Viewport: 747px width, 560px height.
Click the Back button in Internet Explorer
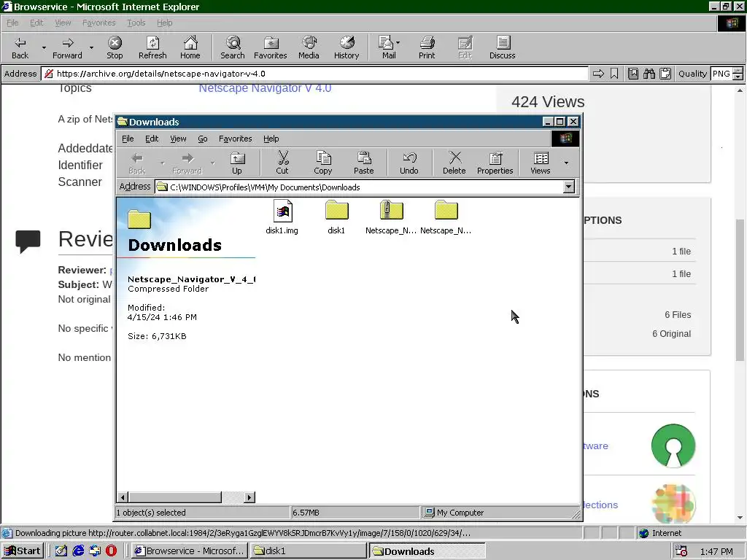(x=20, y=47)
